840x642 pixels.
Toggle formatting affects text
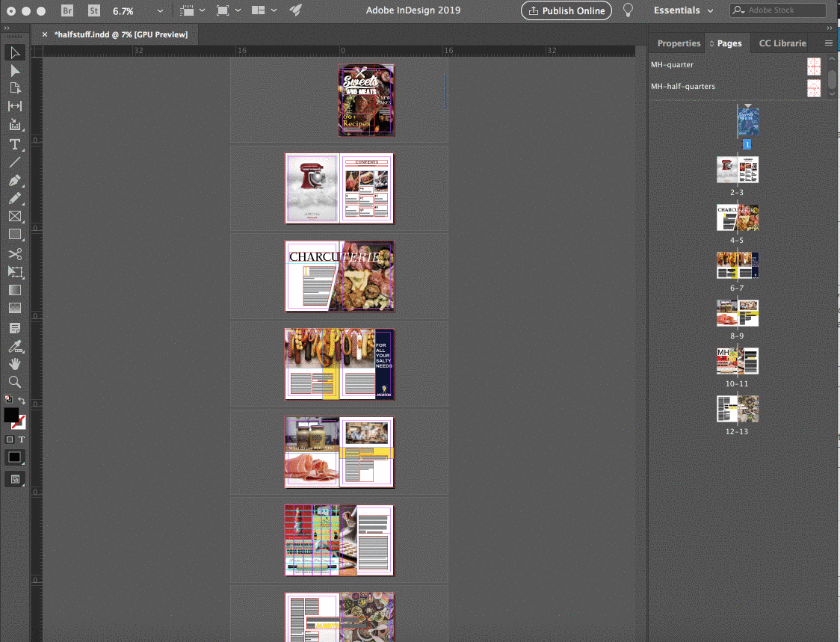[22, 439]
